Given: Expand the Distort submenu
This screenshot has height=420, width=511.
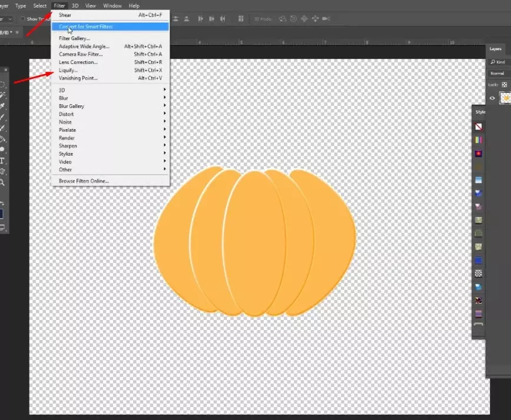Looking at the screenshot, I should (110, 114).
